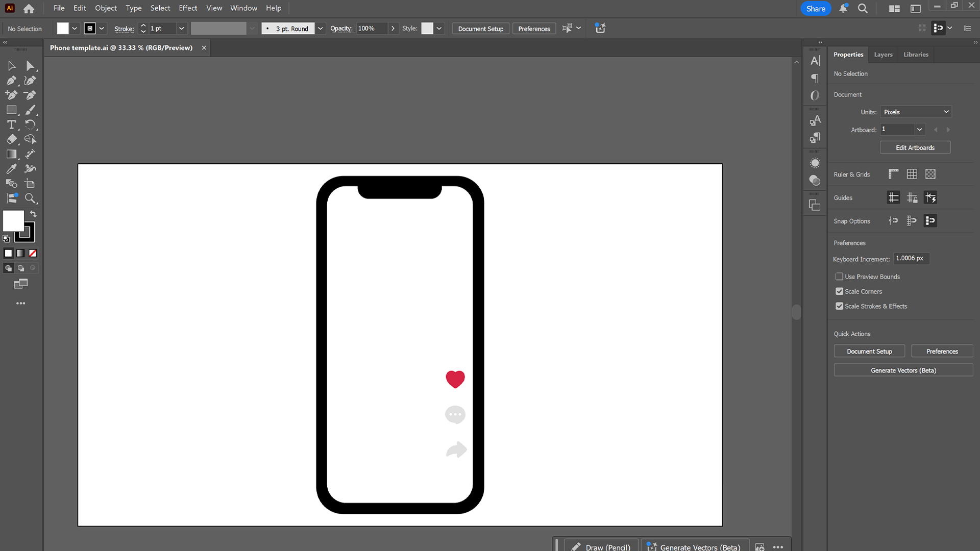
Task: Open the Object menu
Action: point(106,8)
